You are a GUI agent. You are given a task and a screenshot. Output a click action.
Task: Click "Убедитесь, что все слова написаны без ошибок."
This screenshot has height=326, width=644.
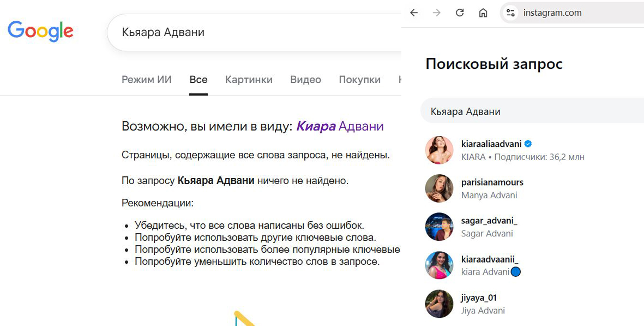pos(249,226)
